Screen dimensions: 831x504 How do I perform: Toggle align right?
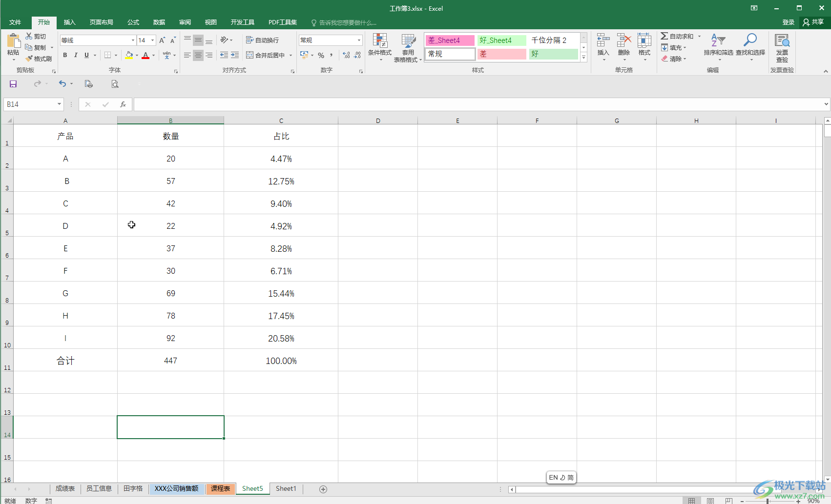pos(209,55)
